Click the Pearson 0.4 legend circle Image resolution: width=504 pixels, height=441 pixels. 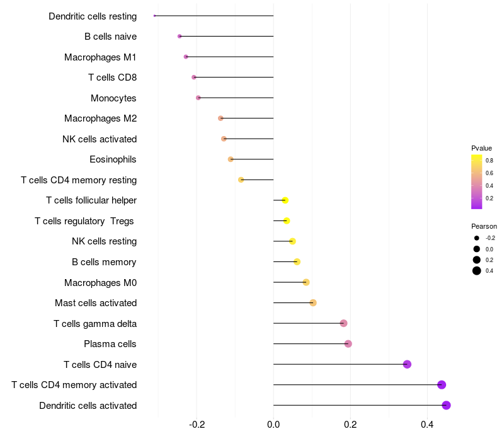pyautogui.click(x=477, y=271)
